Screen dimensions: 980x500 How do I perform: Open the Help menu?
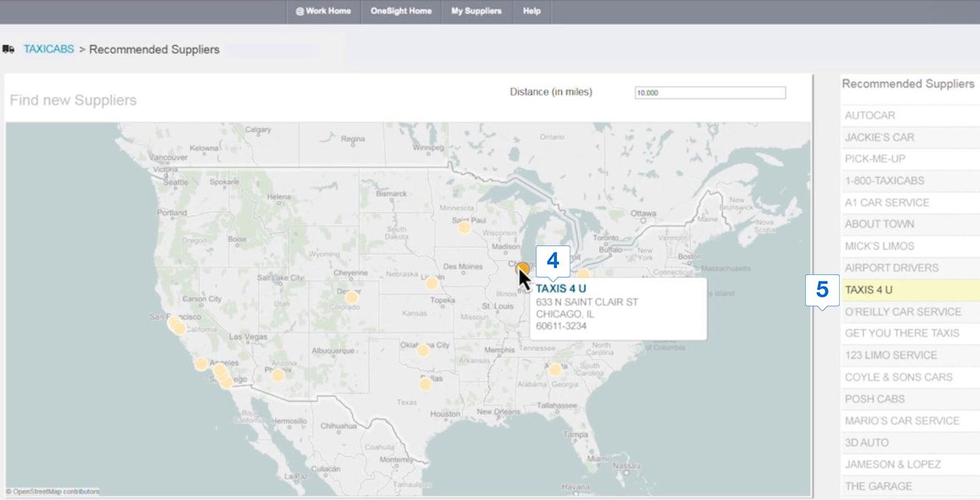pyautogui.click(x=532, y=11)
